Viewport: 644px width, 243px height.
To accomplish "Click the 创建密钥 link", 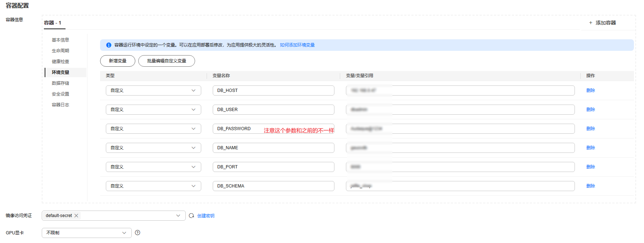I will (x=206, y=216).
